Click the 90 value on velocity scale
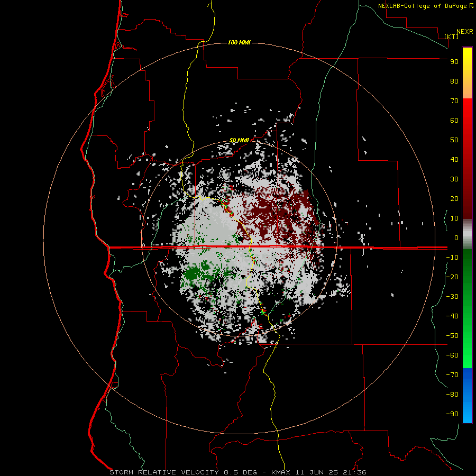The height and width of the screenshot is (476, 476). click(454, 62)
